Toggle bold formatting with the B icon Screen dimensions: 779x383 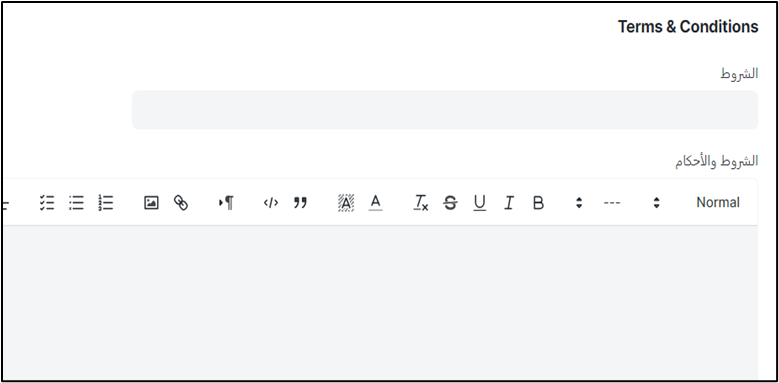click(538, 203)
